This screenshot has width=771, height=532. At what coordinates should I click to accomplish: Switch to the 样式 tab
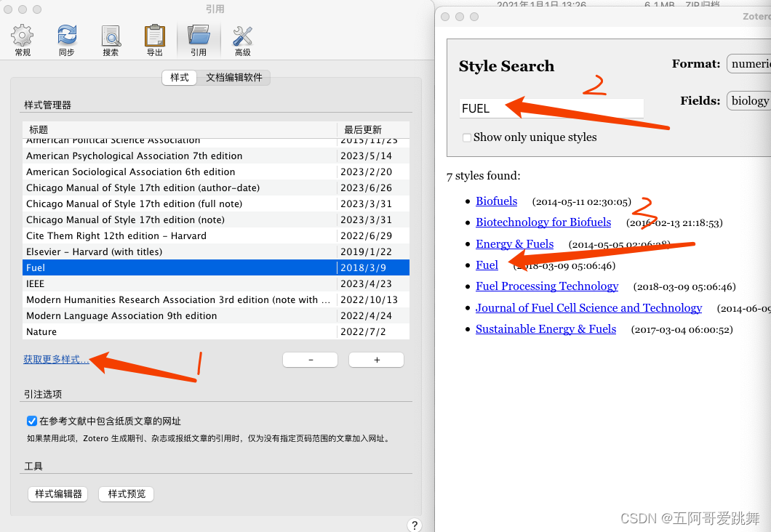(x=180, y=78)
